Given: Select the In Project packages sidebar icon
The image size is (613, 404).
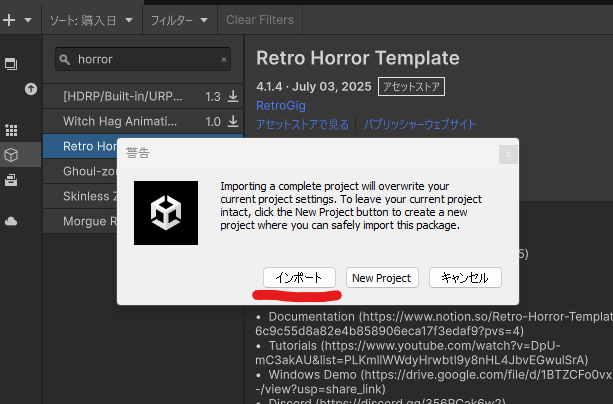Looking at the screenshot, I should [11, 64].
